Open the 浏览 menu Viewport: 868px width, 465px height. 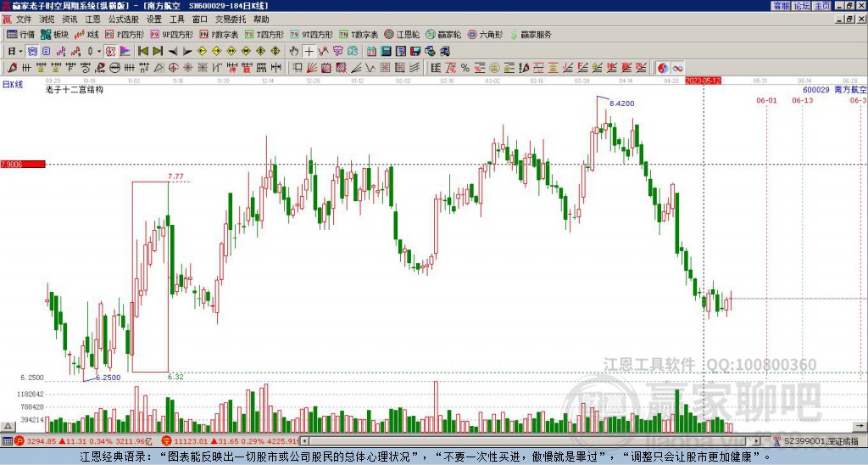[x=47, y=20]
